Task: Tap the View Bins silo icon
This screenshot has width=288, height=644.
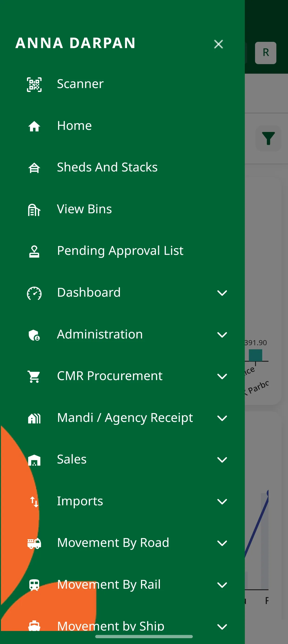Action: pos(34,210)
